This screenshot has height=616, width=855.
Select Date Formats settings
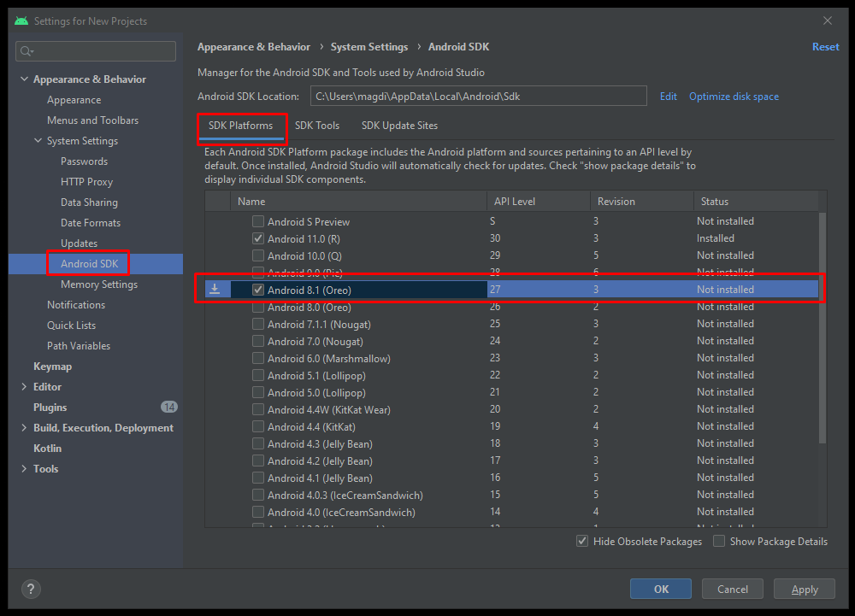(91, 223)
